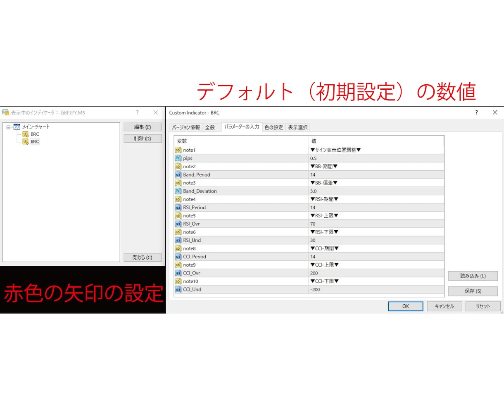Click the RSI_Period value cell
The height and width of the screenshot is (420, 504).
pyautogui.click(x=376, y=208)
